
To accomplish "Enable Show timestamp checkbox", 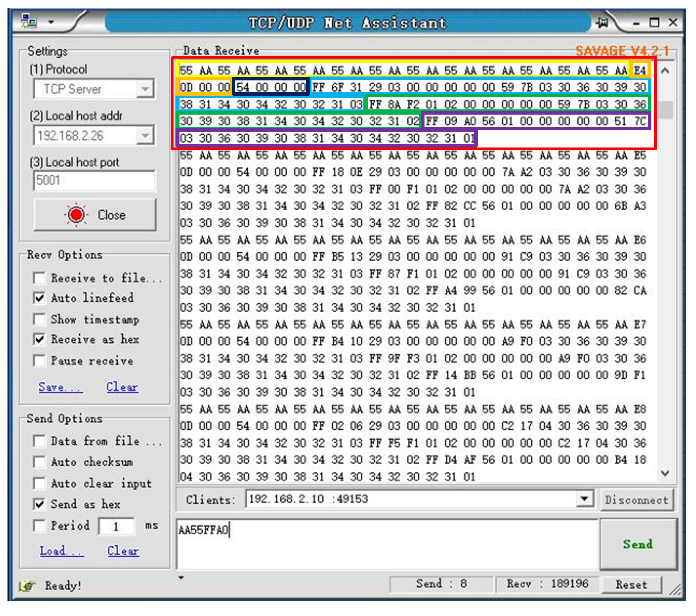I will [x=39, y=319].
